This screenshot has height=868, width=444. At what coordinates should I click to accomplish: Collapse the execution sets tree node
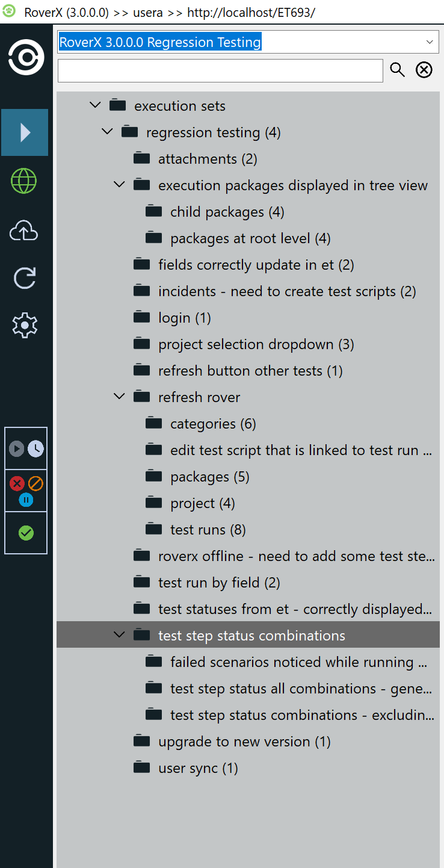[95, 105]
